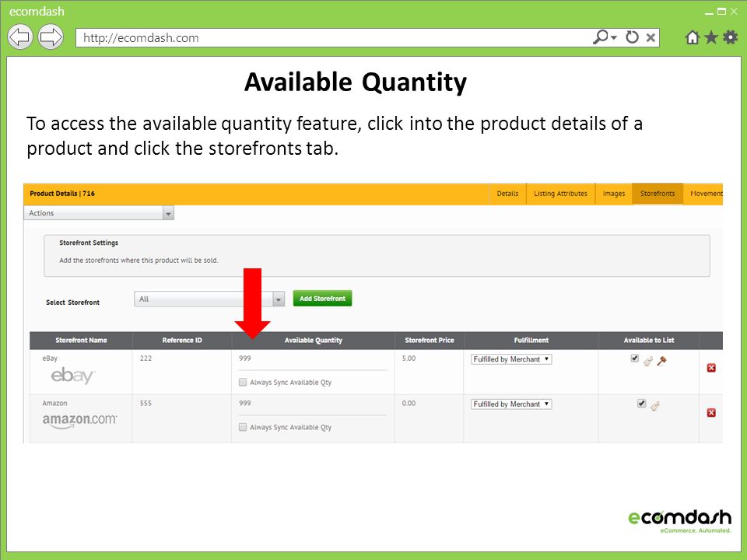Minimize the ecomdash browser window
The image size is (747, 560).
[710, 13]
